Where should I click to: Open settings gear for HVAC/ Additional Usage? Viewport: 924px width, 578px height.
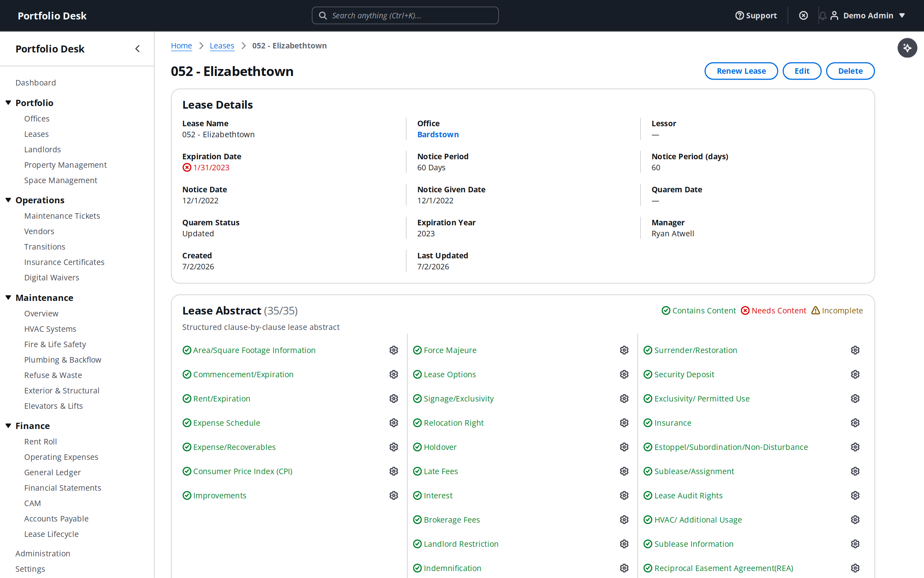(x=855, y=520)
